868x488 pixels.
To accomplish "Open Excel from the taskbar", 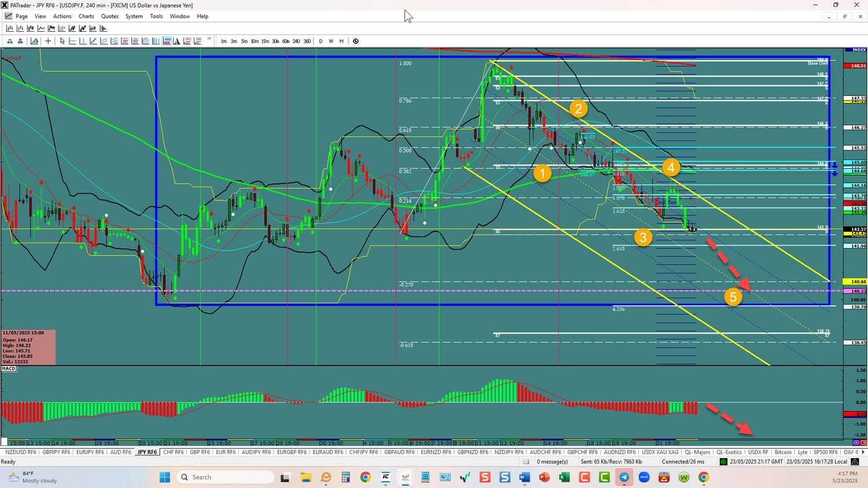I will pos(564,477).
